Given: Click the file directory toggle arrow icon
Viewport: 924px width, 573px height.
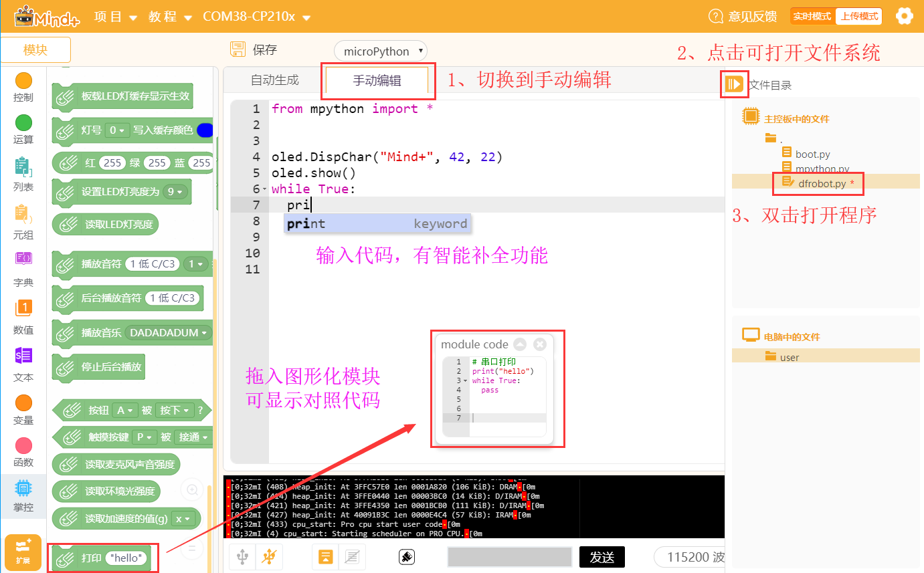Looking at the screenshot, I should point(734,84).
